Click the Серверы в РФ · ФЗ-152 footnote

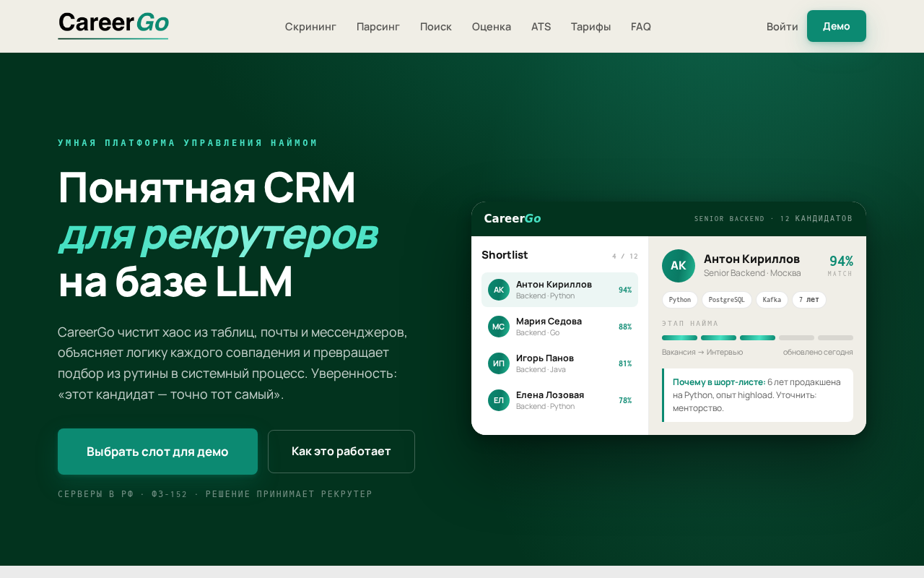215,494
